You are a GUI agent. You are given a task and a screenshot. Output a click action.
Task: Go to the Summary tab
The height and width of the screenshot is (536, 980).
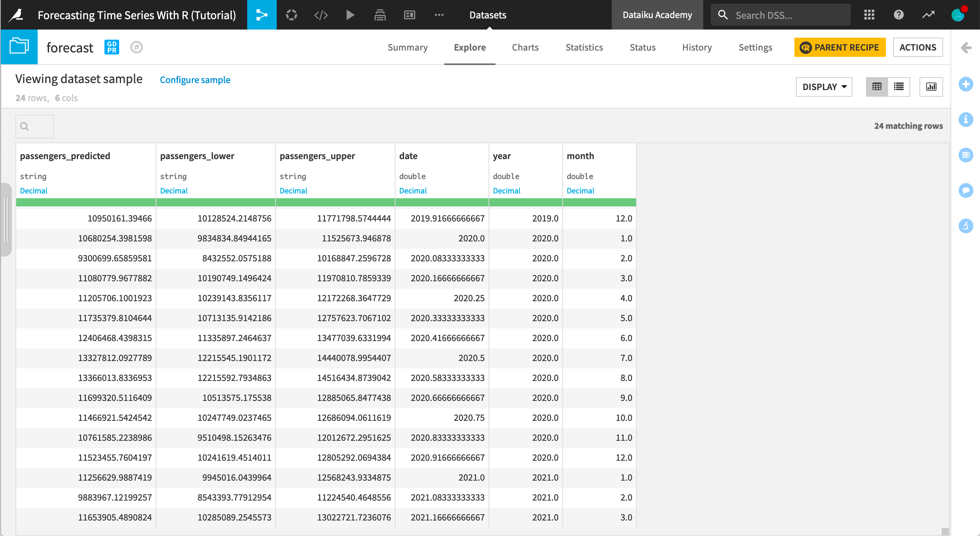pos(407,47)
